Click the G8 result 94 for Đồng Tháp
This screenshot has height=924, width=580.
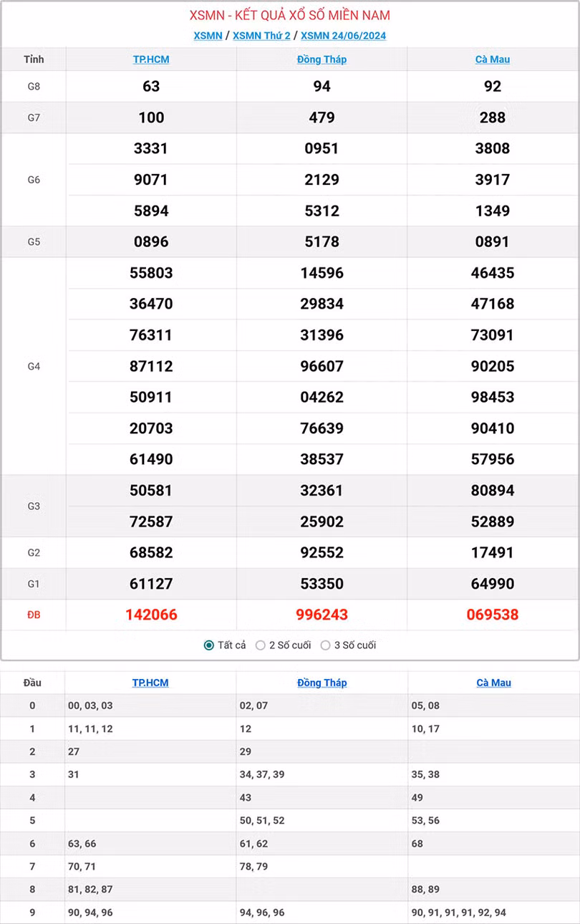coord(322,86)
